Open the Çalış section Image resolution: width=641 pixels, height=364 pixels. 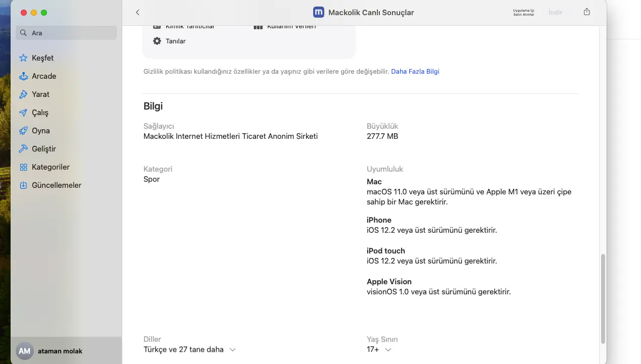click(x=66, y=113)
